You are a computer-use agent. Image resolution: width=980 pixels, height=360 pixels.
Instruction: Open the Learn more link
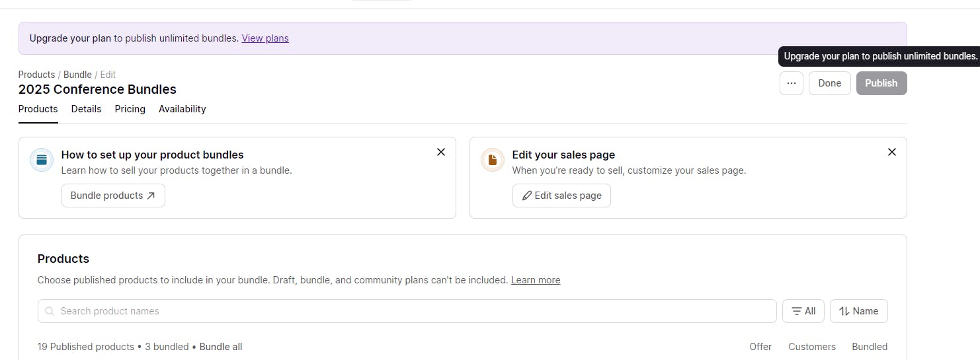(536, 280)
